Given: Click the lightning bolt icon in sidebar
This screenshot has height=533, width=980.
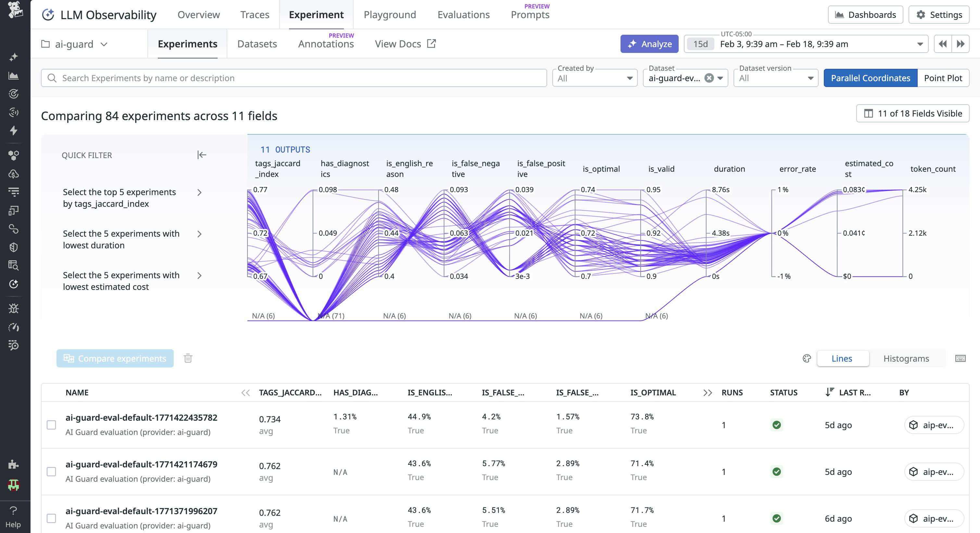Looking at the screenshot, I should (x=14, y=130).
